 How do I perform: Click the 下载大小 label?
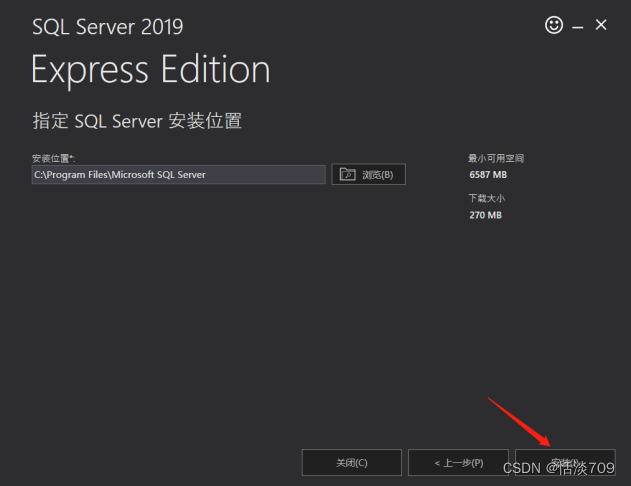[x=487, y=198]
